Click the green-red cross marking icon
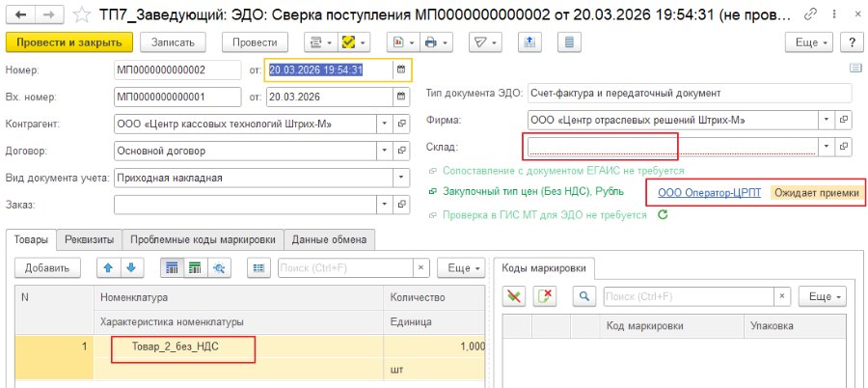The image size is (868, 388). [x=514, y=296]
